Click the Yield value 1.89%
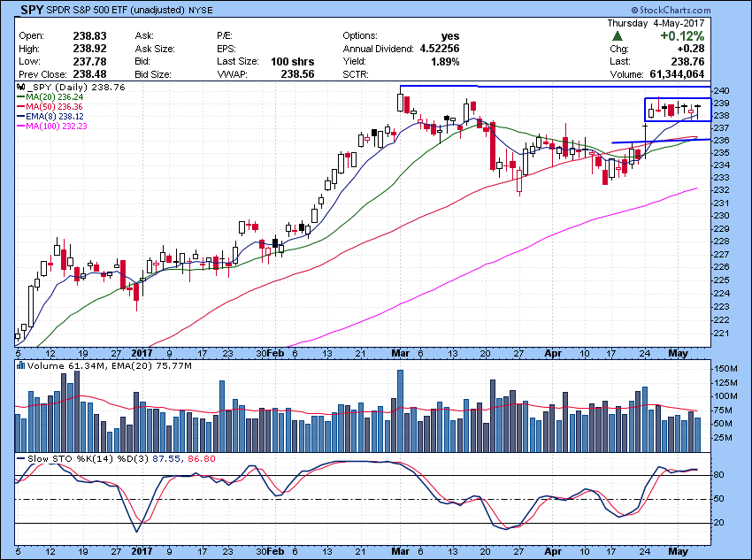Image resolution: width=752 pixels, height=560 pixels. tap(445, 61)
